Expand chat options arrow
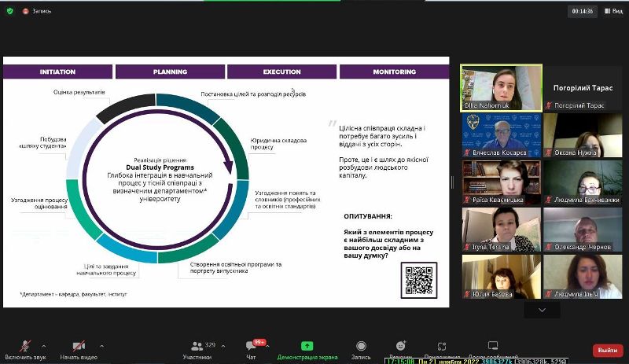The width and height of the screenshot is (629, 364). (267, 346)
